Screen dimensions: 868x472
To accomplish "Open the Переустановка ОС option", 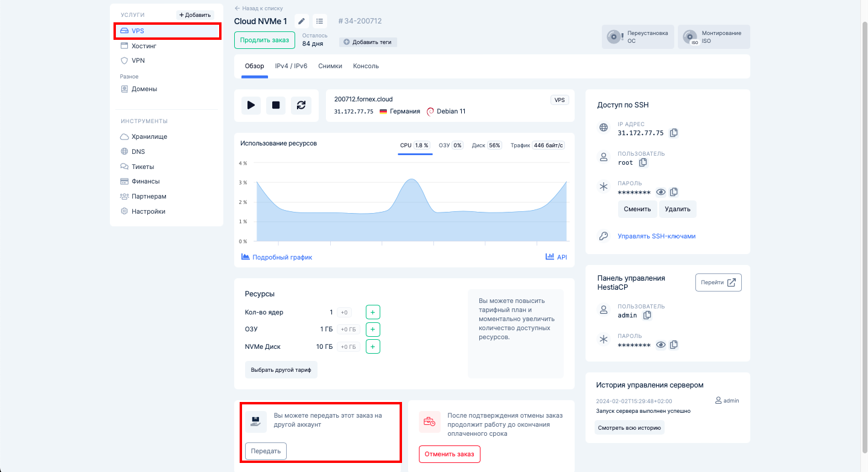I will coord(638,37).
